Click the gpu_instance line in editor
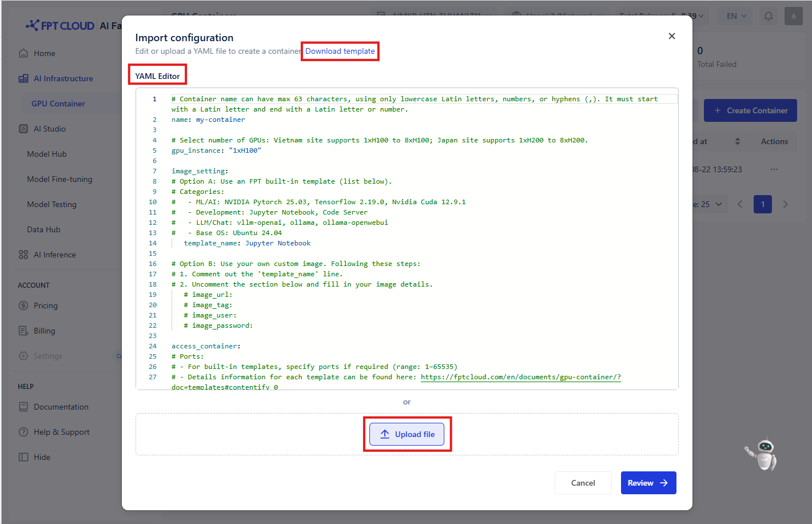 (x=216, y=150)
